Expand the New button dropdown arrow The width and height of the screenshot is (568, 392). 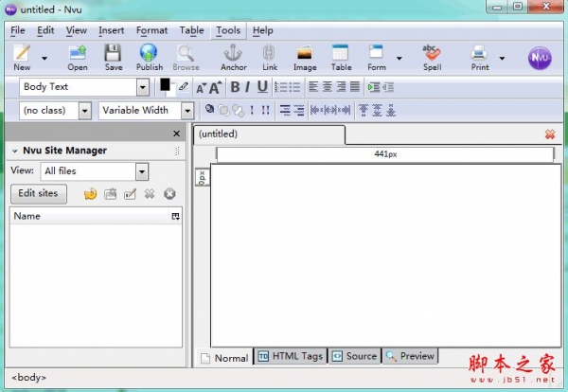(x=44, y=58)
